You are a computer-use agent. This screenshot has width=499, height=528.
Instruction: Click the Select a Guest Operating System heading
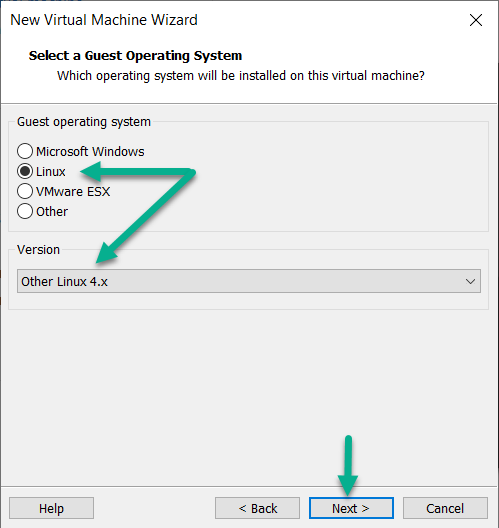coord(135,56)
